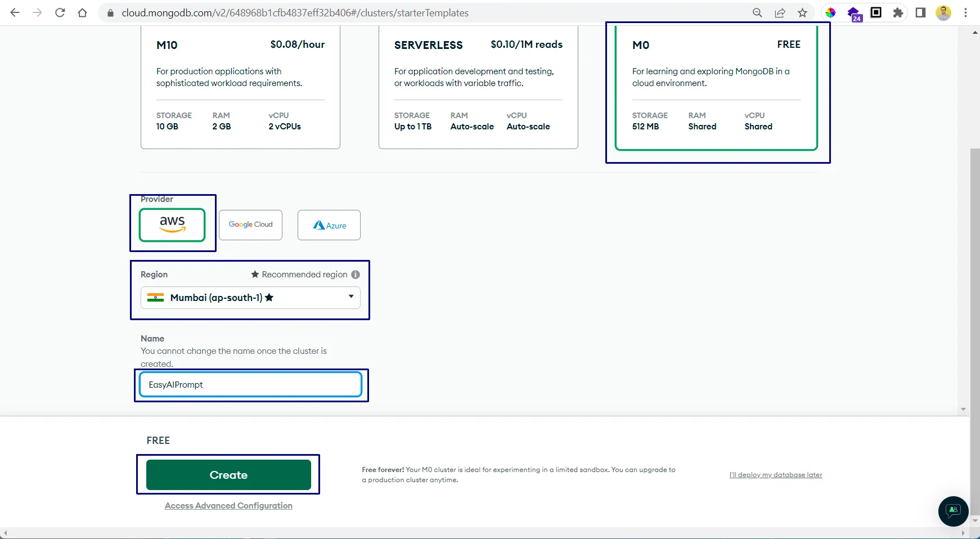Open the Chrome profile avatar
Viewport: 980px width, 539px height.
click(943, 12)
